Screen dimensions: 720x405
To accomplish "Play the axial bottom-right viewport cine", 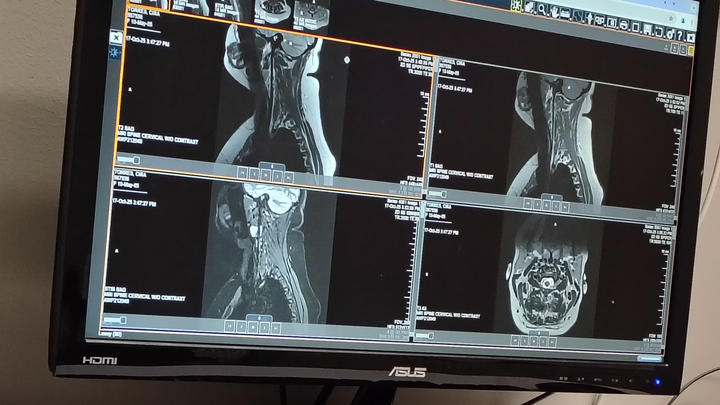I will [x=534, y=341].
